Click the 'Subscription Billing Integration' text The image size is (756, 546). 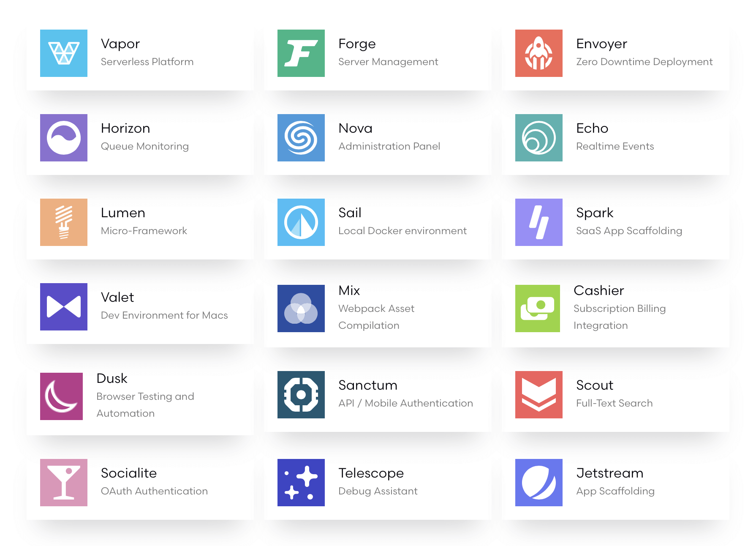click(x=619, y=317)
